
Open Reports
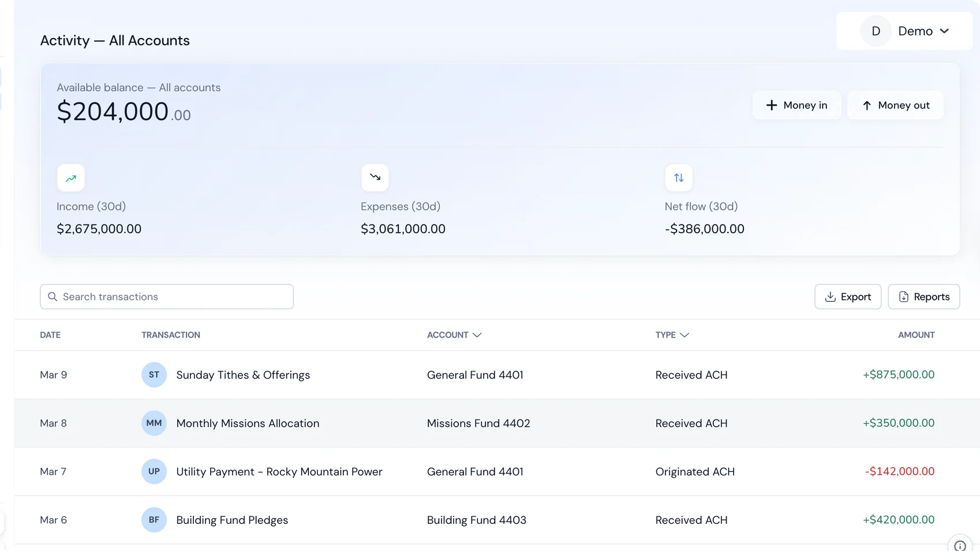923,297
